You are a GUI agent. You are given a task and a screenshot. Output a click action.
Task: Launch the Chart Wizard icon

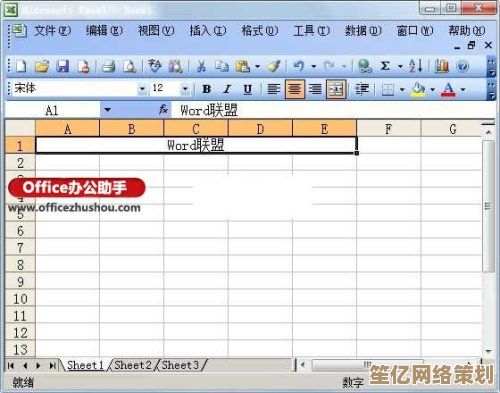(x=442, y=66)
